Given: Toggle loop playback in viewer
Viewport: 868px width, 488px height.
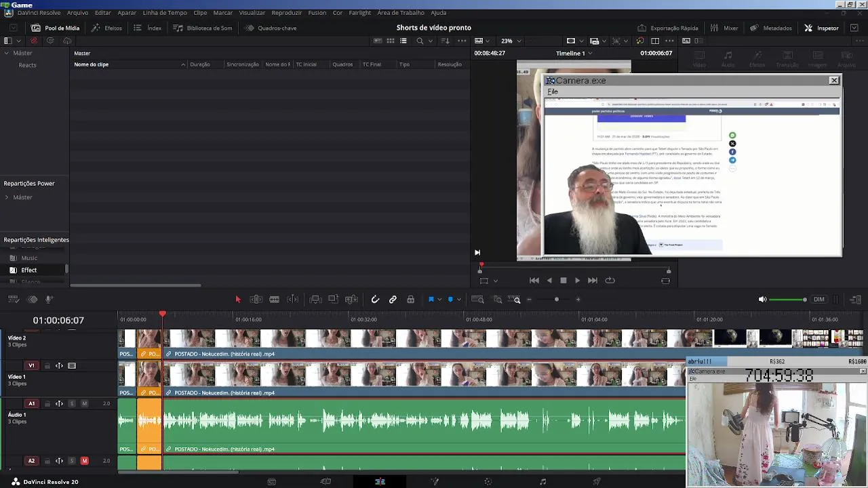Looking at the screenshot, I should (610, 281).
